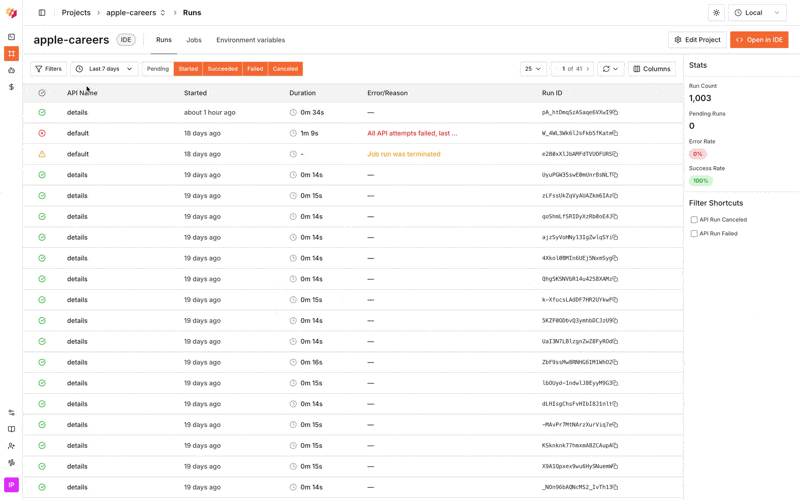Viewport: 800px width, 500px height.
Task: Toggle the sidebar panel icon
Action: pyautogui.click(x=42, y=13)
